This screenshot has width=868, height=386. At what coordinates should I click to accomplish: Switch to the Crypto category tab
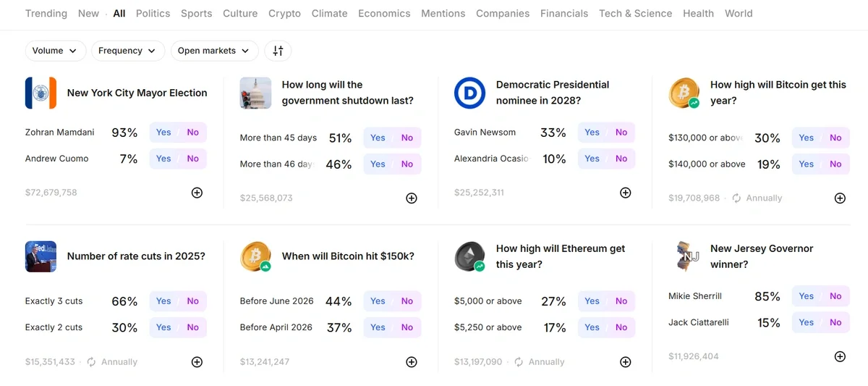284,13
